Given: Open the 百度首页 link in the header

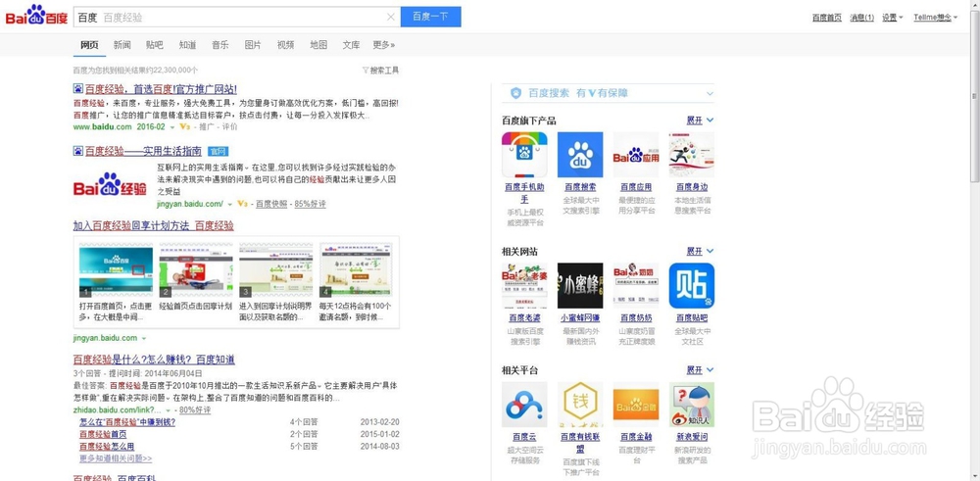Looking at the screenshot, I should click(827, 18).
